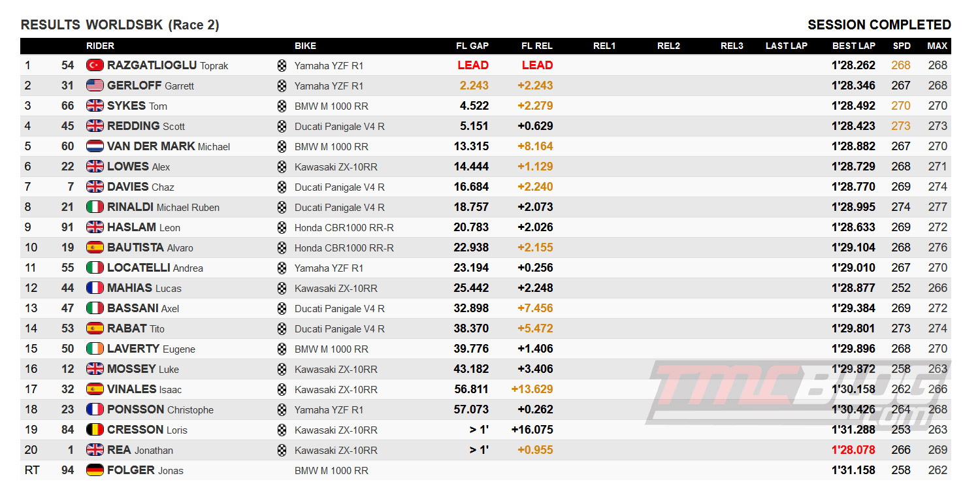The image size is (980, 495).
Task: Click the Irish flag next to Laverty
Action: click(x=95, y=349)
